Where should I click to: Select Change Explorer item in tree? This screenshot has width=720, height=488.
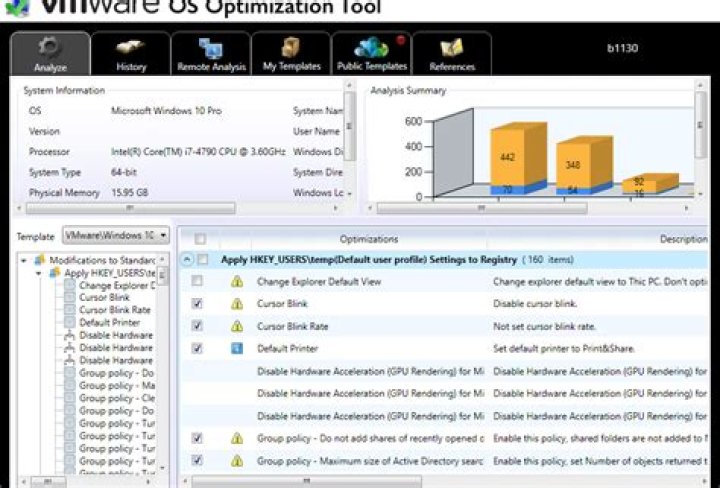[117, 286]
